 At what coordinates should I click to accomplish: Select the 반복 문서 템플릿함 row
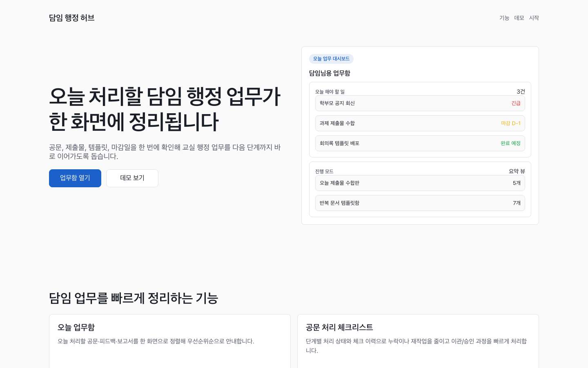[x=420, y=203]
